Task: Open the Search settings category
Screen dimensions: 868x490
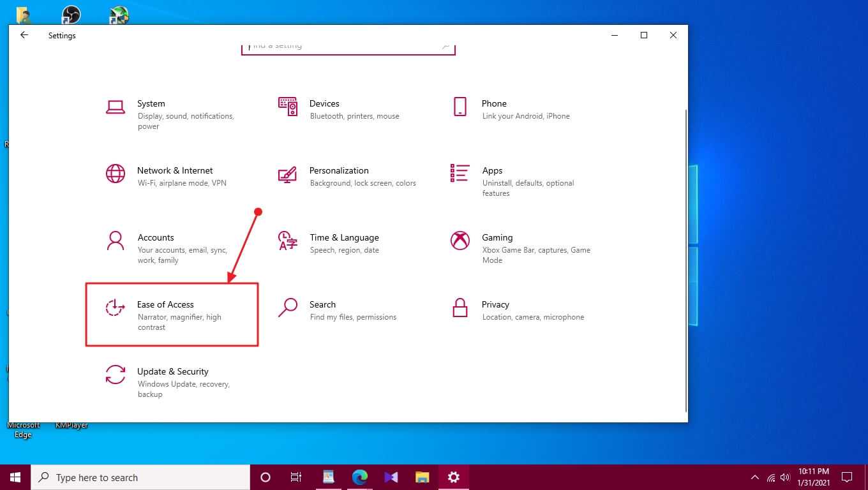Action: 322,305
